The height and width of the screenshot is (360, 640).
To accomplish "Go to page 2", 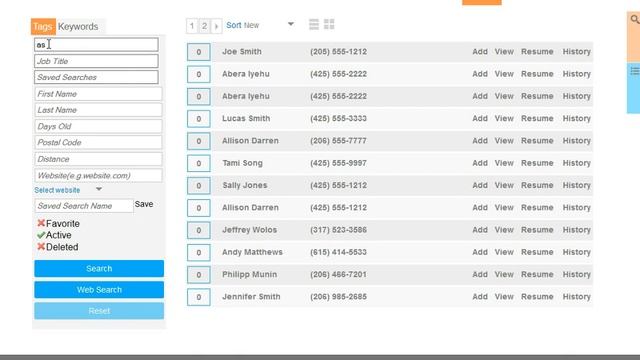I will click(204, 26).
